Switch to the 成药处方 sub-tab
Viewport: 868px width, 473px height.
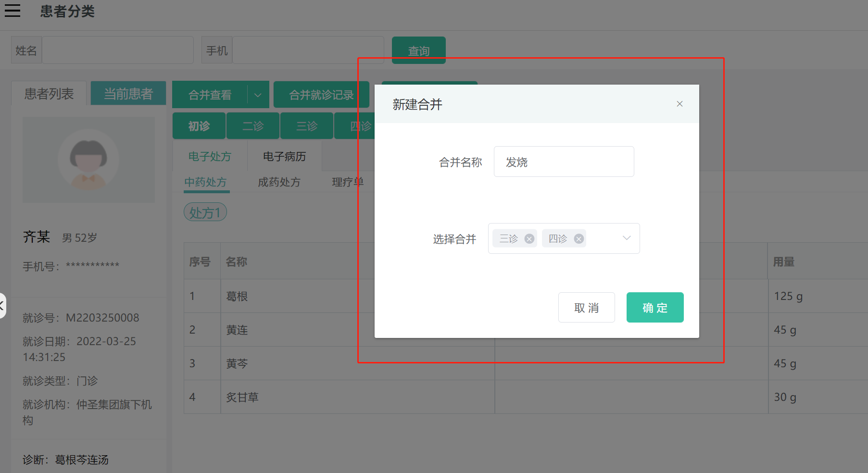coord(279,182)
